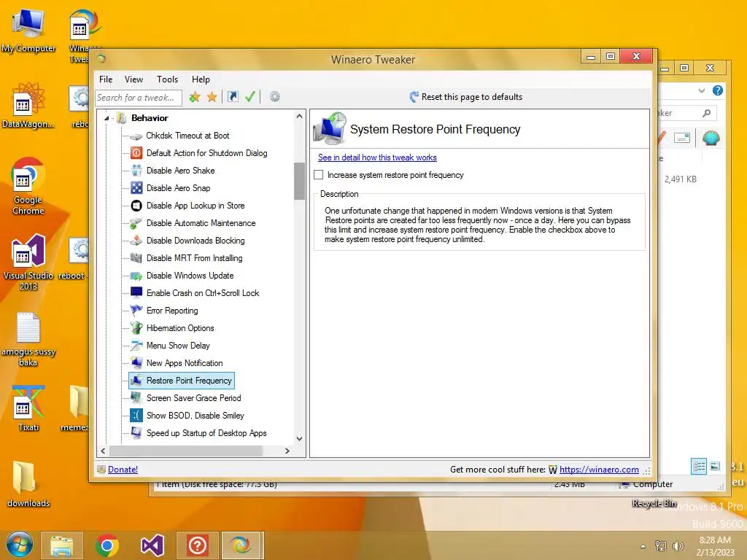Viewport: 747px width, 560px height.
Task: Open settings via the gear toolbar icon
Action: coord(274,97)
